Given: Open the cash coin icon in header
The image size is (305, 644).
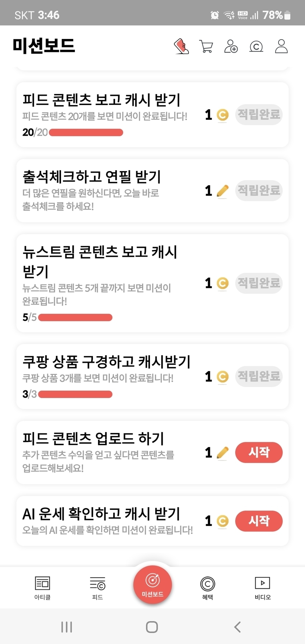Looking at the screenshot, I should click(256, 47).
